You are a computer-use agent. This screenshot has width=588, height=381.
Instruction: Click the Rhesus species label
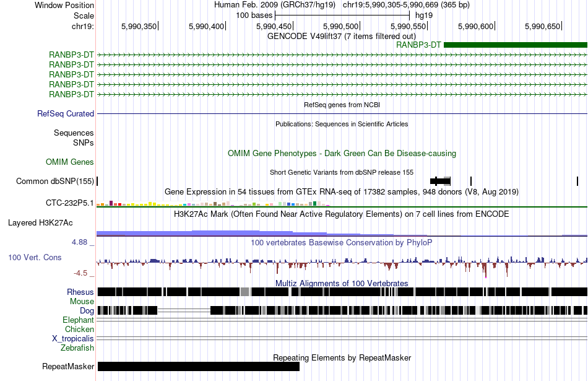point(80,292)
